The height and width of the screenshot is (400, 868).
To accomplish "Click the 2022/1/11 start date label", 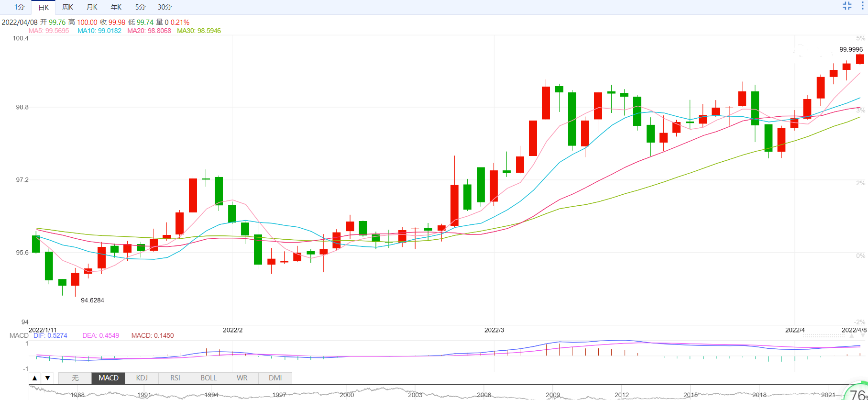I will 43,330.
